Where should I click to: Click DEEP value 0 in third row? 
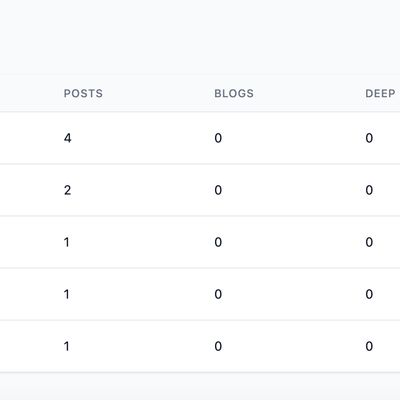pos(369,242)
